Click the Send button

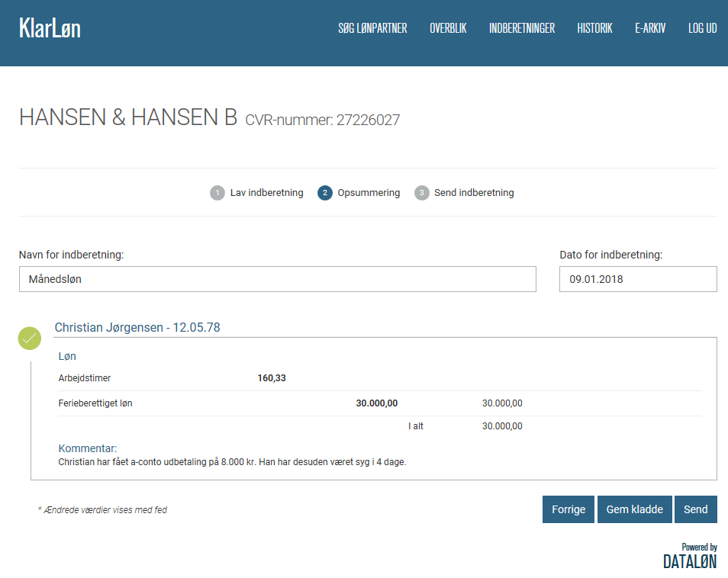click(695, 509)
